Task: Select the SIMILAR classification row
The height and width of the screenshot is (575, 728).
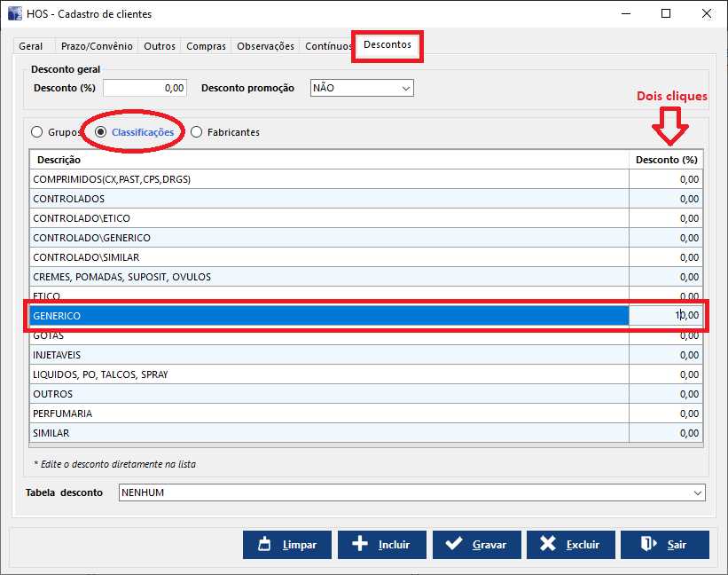Action: click(x=328, y=433)
